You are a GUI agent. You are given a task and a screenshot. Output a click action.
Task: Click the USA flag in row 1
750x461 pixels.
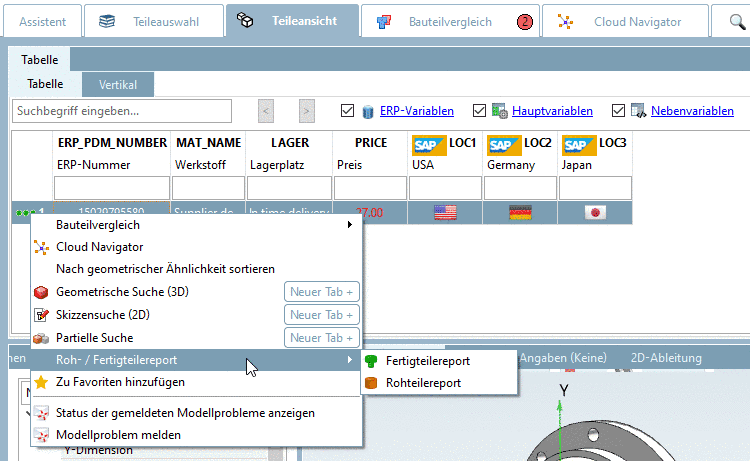[445, 212]
